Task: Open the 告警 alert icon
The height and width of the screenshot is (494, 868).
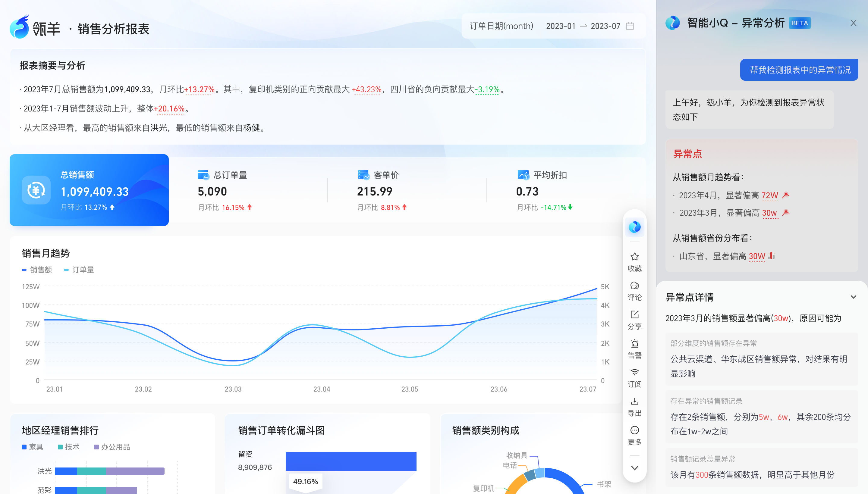Action: pyautogui.click(x=634, y=343)
